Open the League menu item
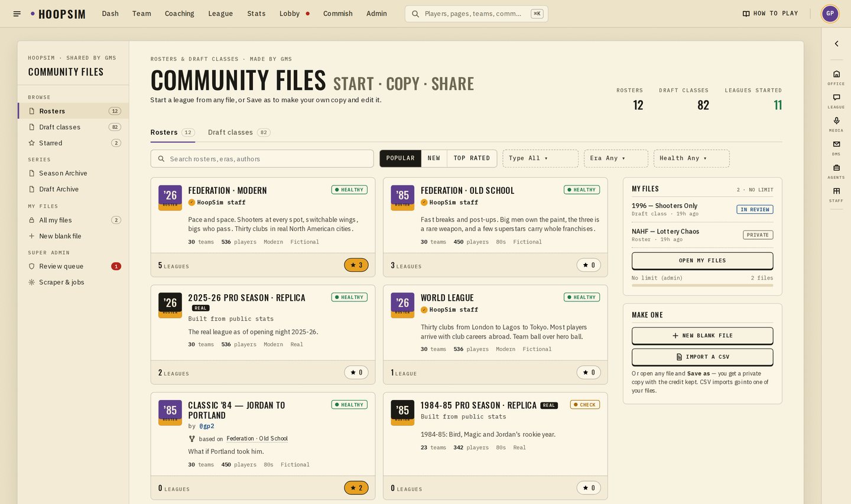 (x=220, y=14)
